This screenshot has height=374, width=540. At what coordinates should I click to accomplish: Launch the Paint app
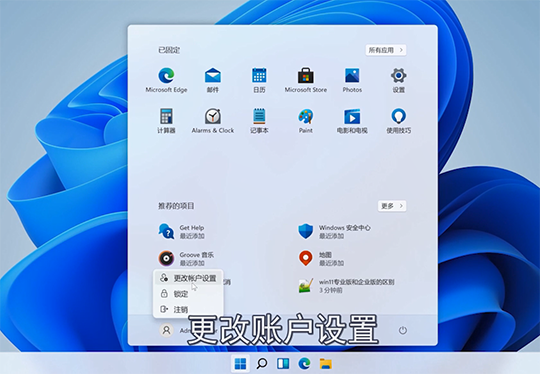305,121
